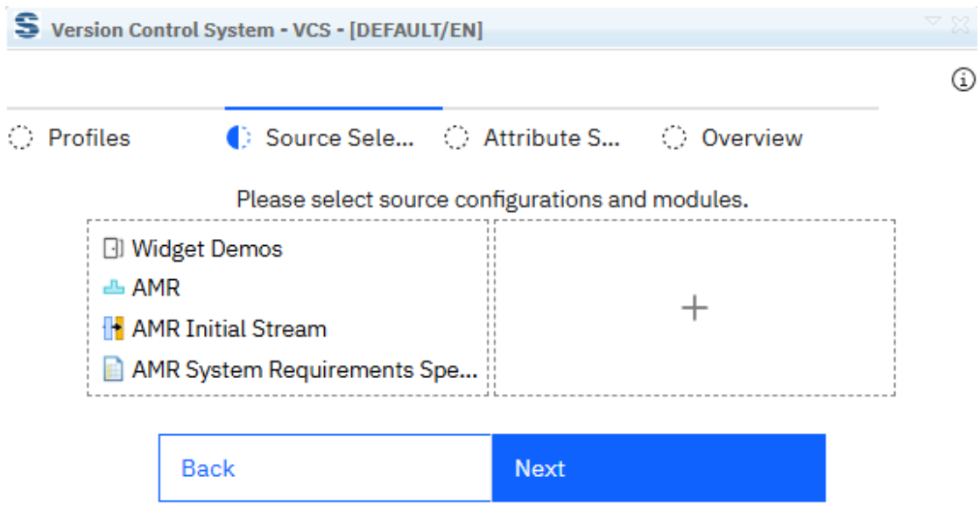
Task: Go to the Profiles step
Action: tap(89, 138)
